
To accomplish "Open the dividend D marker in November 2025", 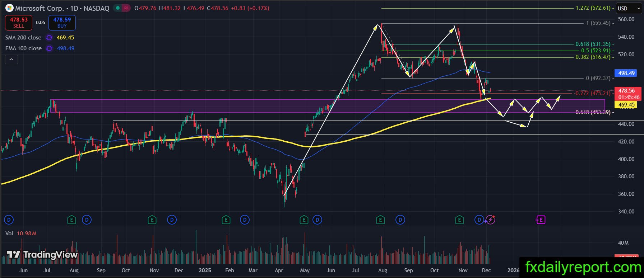I will click(x=479, y=220).
